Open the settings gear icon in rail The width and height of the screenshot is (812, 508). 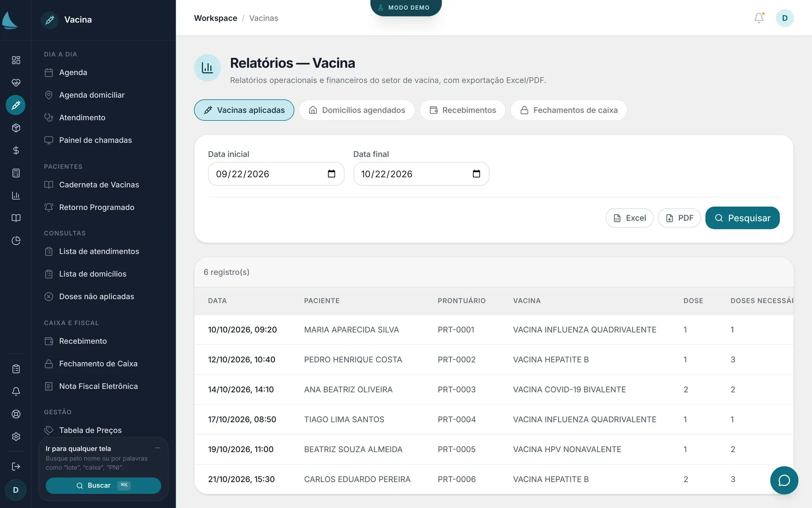pos(16,436)
